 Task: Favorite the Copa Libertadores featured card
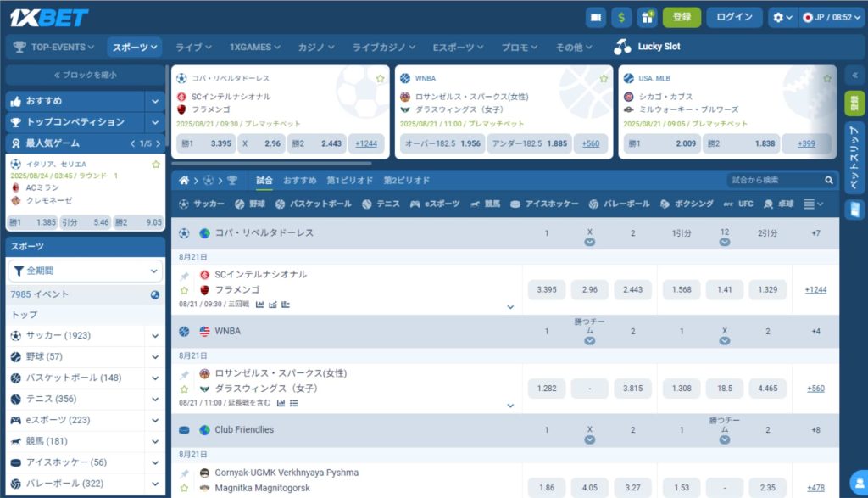381,79
